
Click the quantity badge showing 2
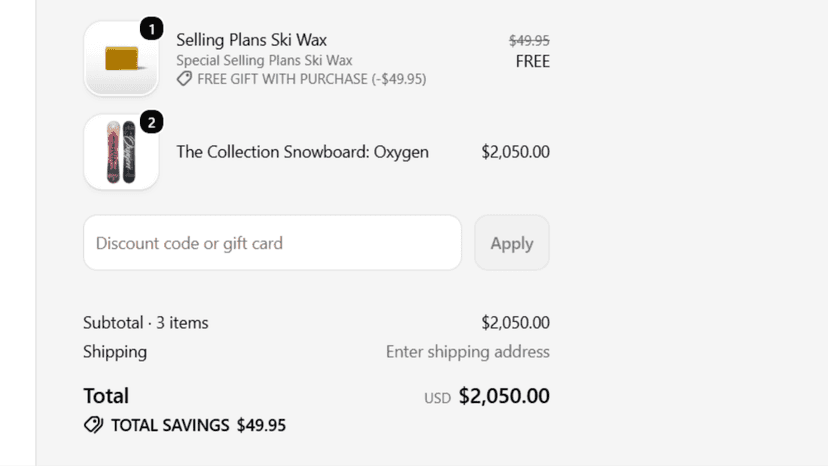pyautogui.click(x=152, y=123)
